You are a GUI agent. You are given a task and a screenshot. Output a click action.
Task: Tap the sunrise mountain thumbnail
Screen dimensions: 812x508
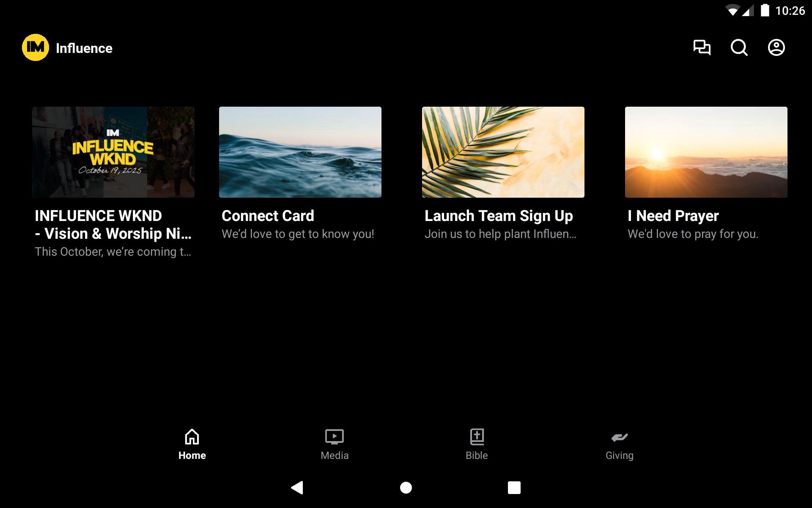tap(706, 152)
